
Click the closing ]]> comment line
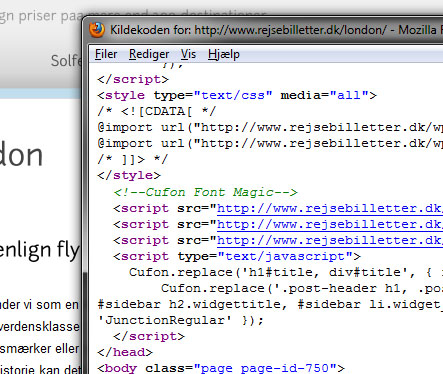(x=132, y=160)
